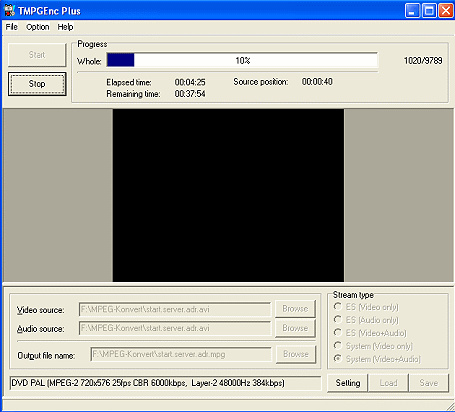This screenshot has width=455, height=412.
Task: Click the Video source path field
Action: point(175,310)
